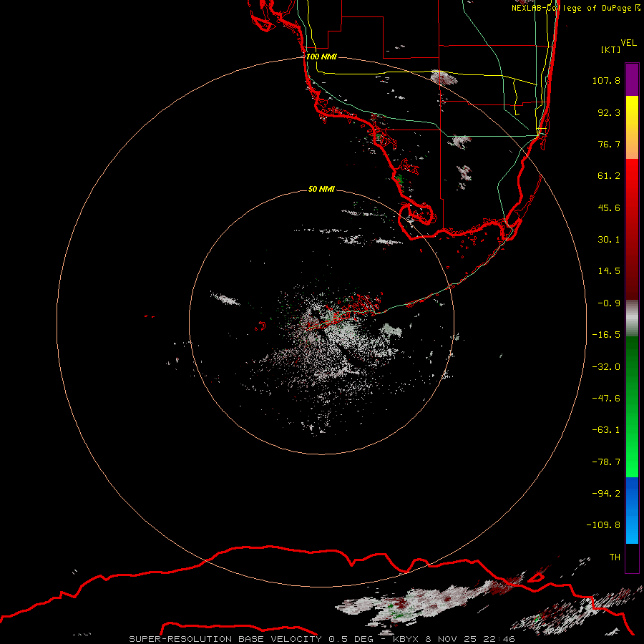Image resolution: width=644 pixels, height=644 pixels.
Task: Select the -78.7 value on velocity scale
Action: tap(606, 462)
